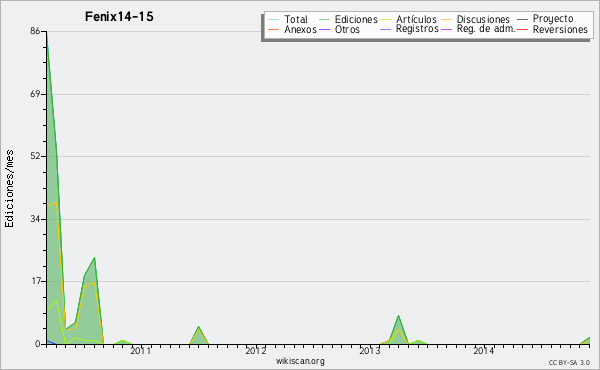The height and width of the screenshot is (370, 600).
Task: Click the 2013 x-axis label
Action: 370,350
